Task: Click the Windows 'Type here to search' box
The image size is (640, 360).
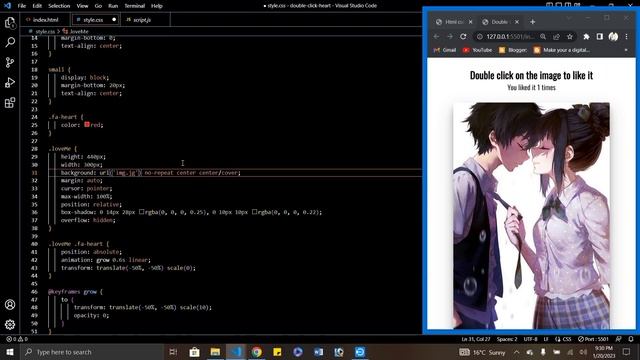Action: pyautogui.click(x=92, y=352)
